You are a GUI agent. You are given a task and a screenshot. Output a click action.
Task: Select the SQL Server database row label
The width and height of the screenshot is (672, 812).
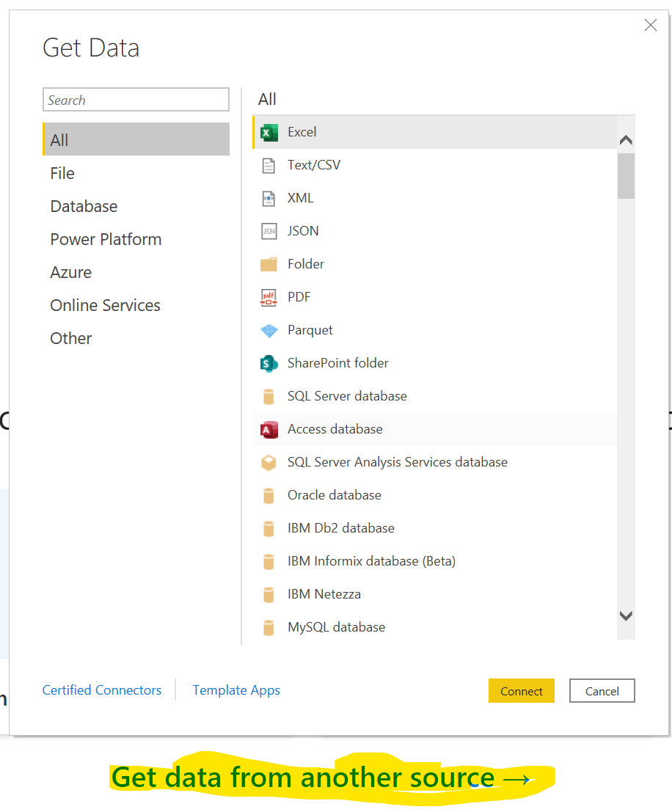347,396
